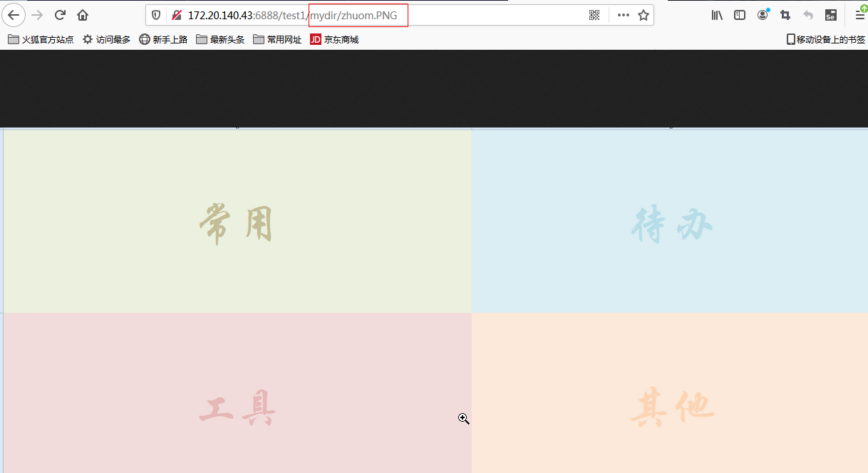This screenshot has width=868, height=473.
Task: Open the tracking protection shield icon
Action: 156,15
